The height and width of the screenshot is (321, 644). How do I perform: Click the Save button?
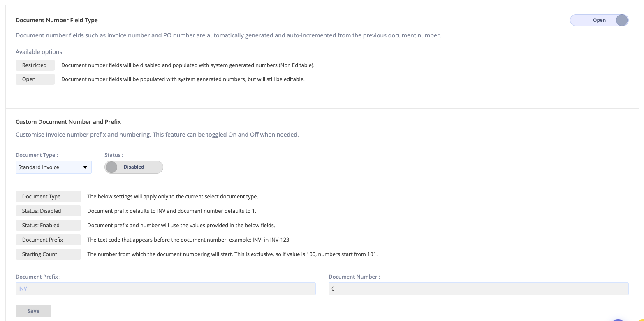tap(33, 311)
